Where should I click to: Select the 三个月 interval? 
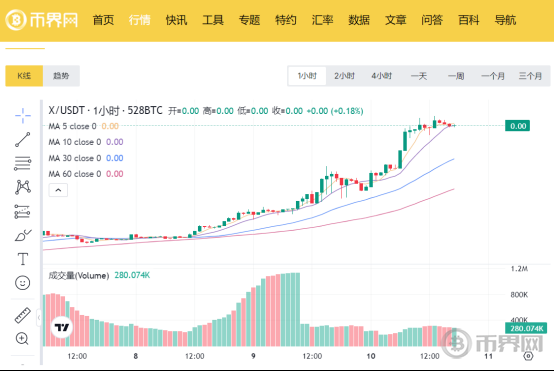tap(530, 76)
